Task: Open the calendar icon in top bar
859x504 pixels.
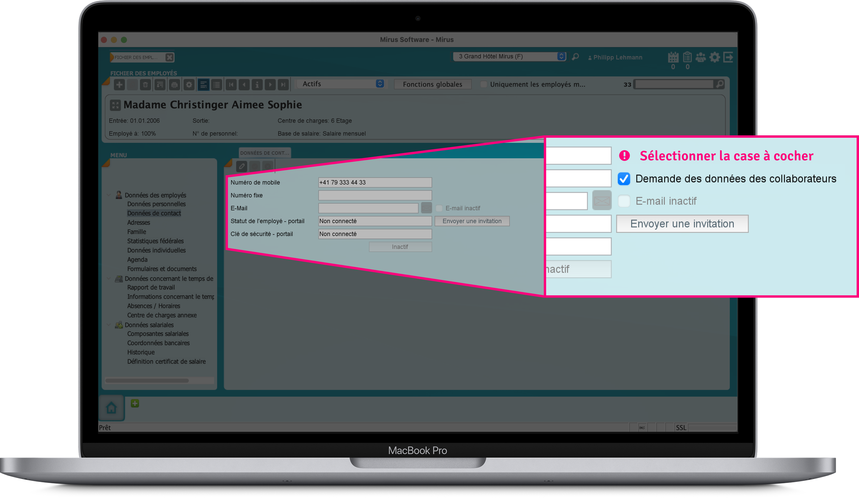Action: click(x=673, y=57)
